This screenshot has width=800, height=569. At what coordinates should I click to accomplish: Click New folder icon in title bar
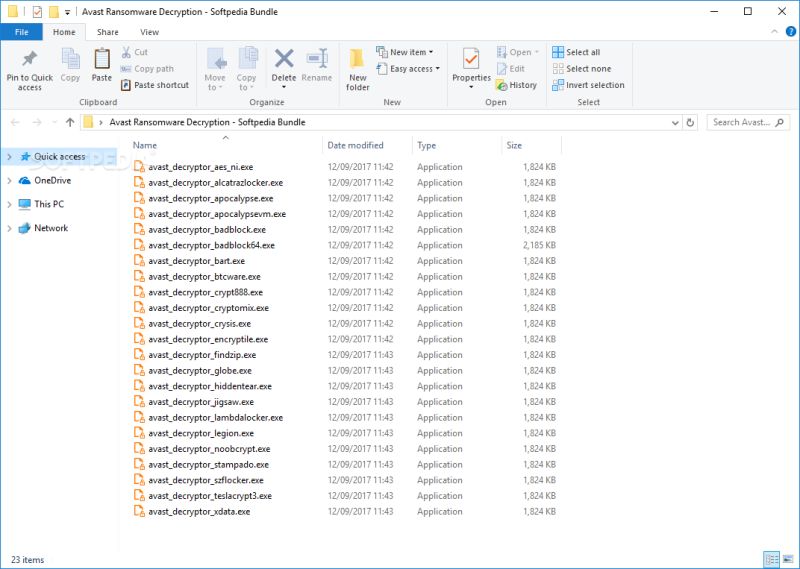[x=54, y=11]
